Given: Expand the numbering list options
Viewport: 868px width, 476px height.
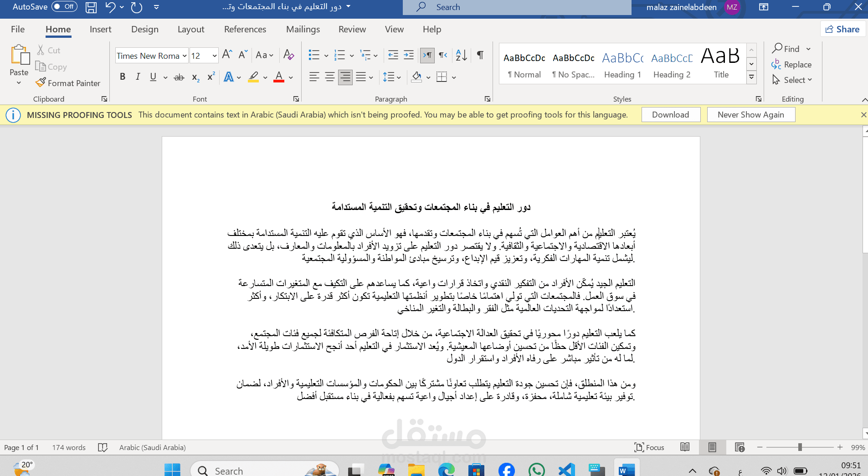Looking at the screenshot, I should (x=352, y=56).
